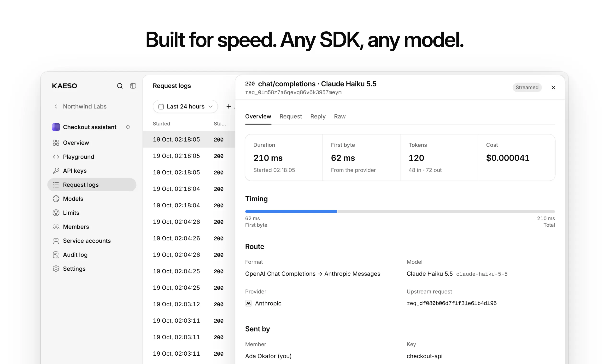Toggle the sidebar panel collapse icon

(133, 86)
